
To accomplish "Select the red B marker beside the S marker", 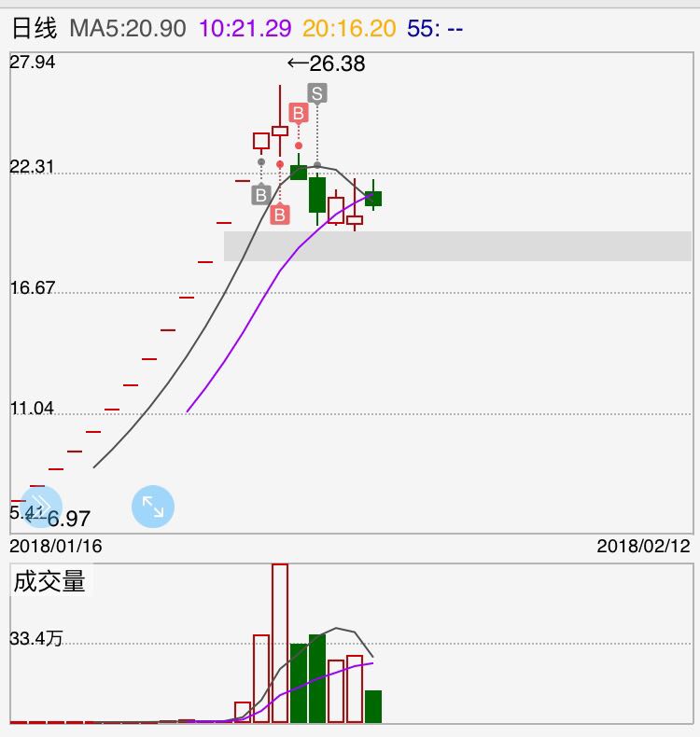I will point(299,113).
